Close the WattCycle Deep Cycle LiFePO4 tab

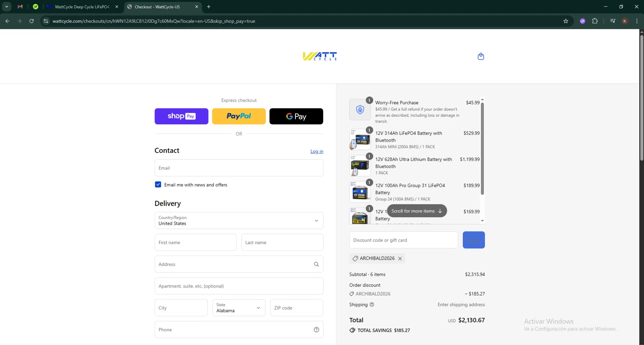117,7
